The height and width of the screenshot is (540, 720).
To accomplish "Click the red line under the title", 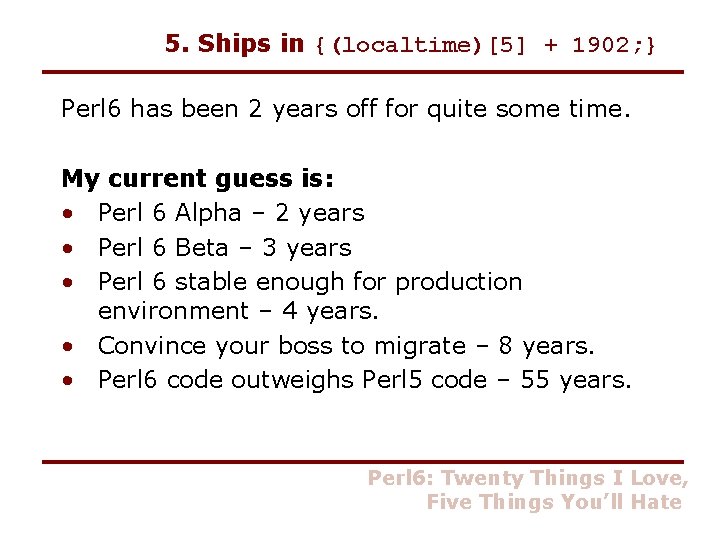I will [363, 72].
